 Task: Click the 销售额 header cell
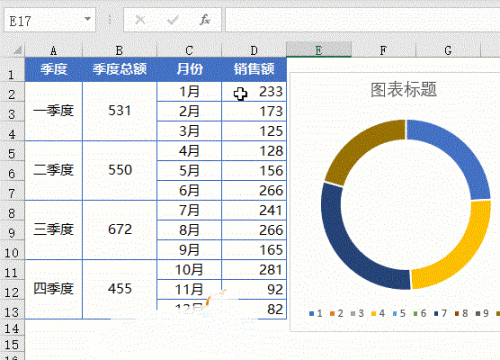pos(254,69)
